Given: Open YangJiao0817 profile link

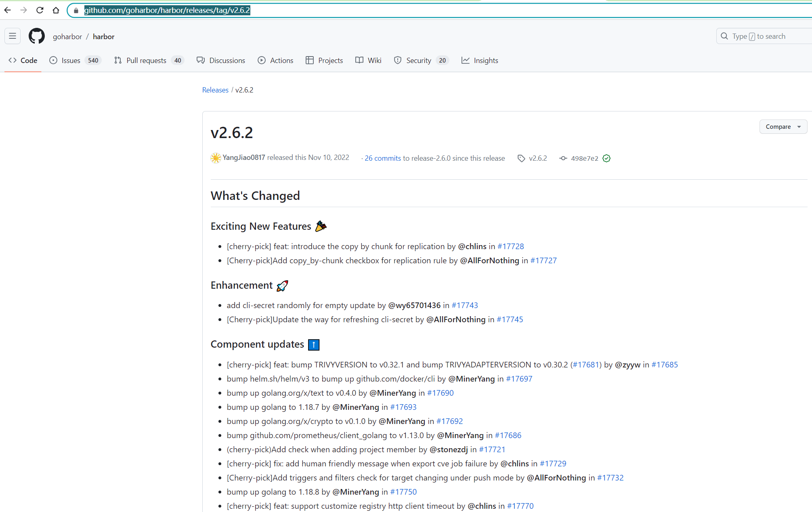Looking at the screenshot, I should click(x=244, y=157).
